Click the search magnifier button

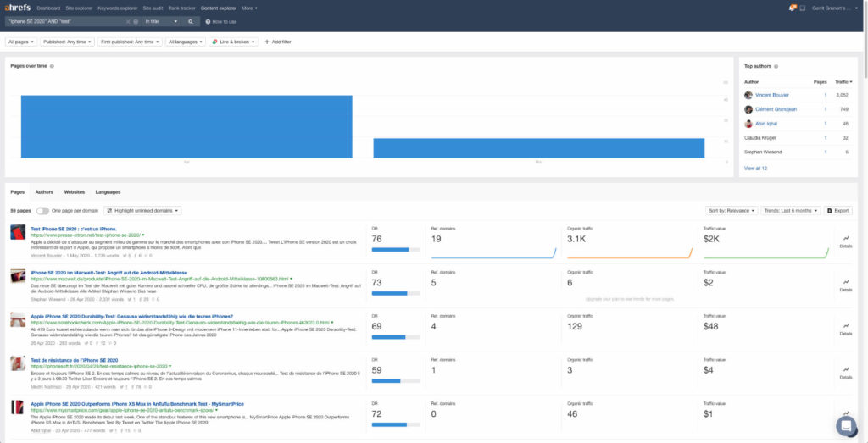191,21
